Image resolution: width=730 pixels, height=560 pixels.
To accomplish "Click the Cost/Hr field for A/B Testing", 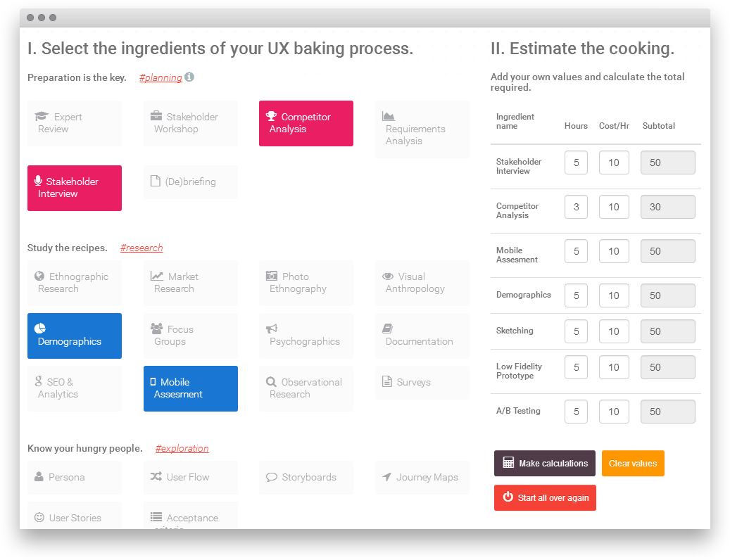I will pos(614,412).
